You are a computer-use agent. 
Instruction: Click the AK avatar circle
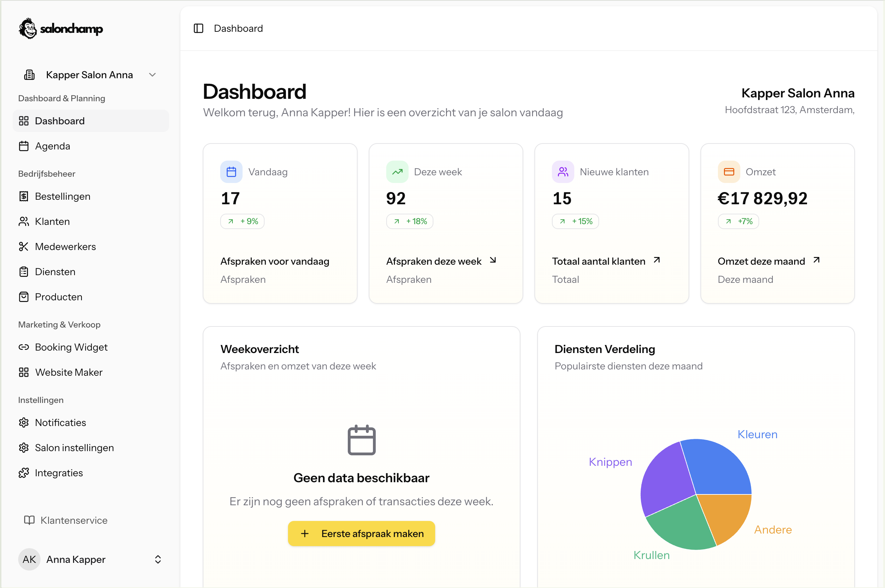(29, 559)
